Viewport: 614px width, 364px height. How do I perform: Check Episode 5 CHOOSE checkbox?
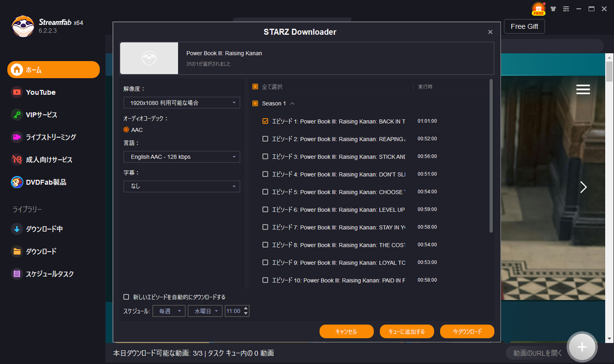(265, 192)
